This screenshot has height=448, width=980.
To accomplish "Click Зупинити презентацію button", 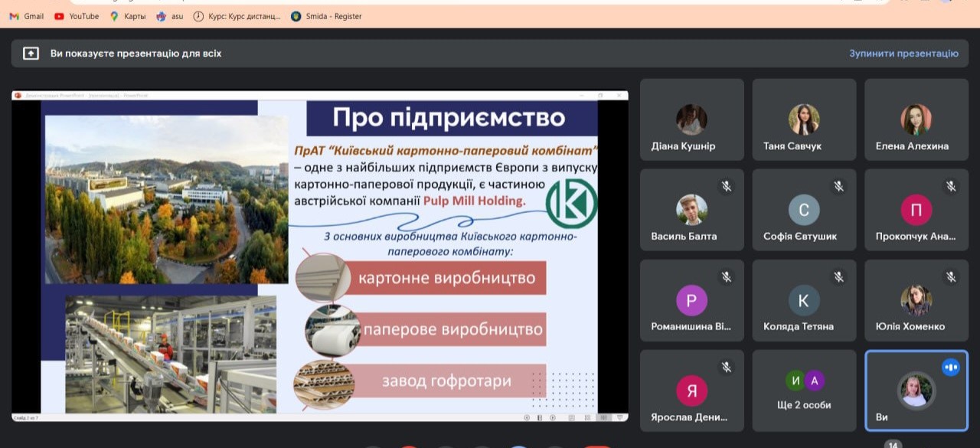I will pyautogui.click(x=903, y=54).
